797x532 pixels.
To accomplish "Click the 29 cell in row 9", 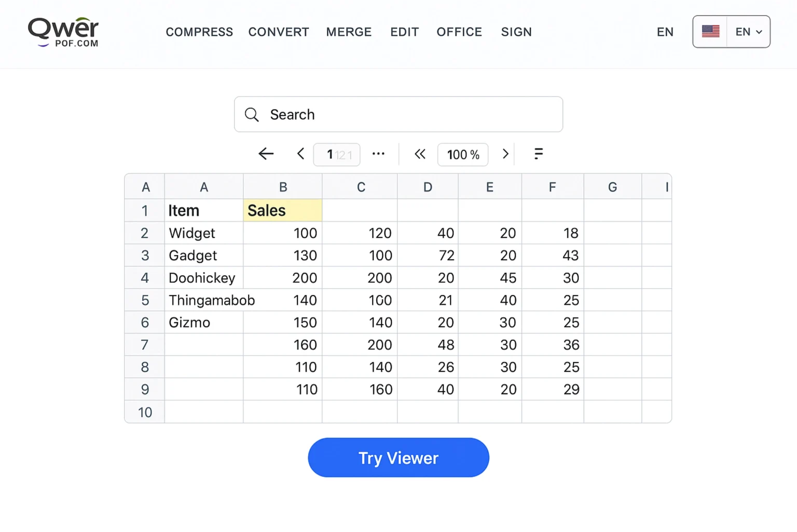I will pyautogui.click(x=553, y=389).
